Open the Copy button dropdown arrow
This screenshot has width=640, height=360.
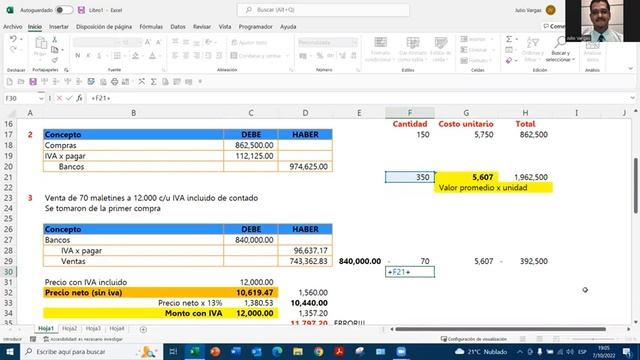[x=62, y=50]
